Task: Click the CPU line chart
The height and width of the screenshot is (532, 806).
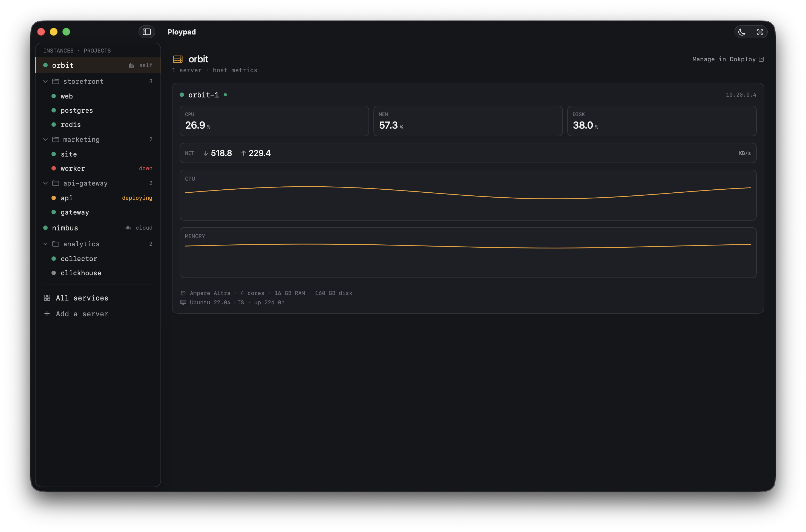Action: click(x=468, y=195)
